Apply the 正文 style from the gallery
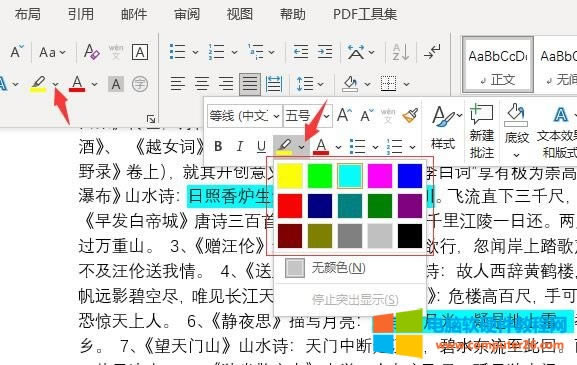577x365 pixels. tap(498, 64)
